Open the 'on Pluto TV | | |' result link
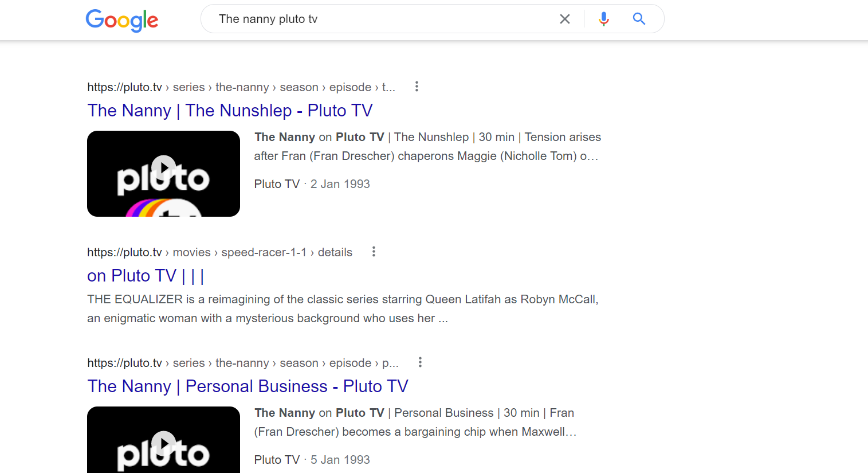This screenshot has height=473, width=868. 146,276
